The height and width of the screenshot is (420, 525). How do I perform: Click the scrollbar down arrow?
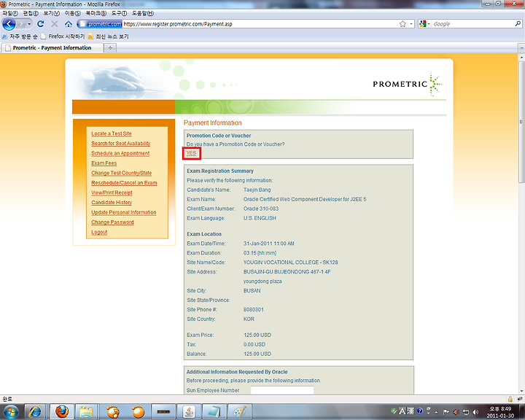(521, 391)
